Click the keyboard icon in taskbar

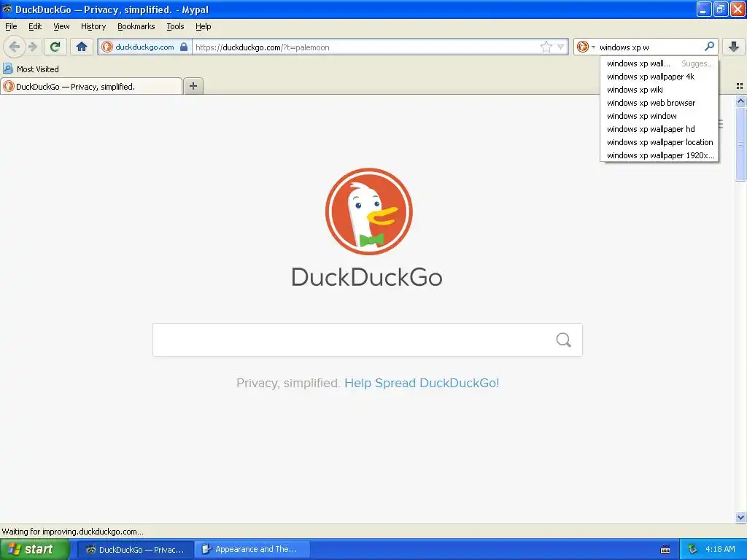click(x=665, y=550)
